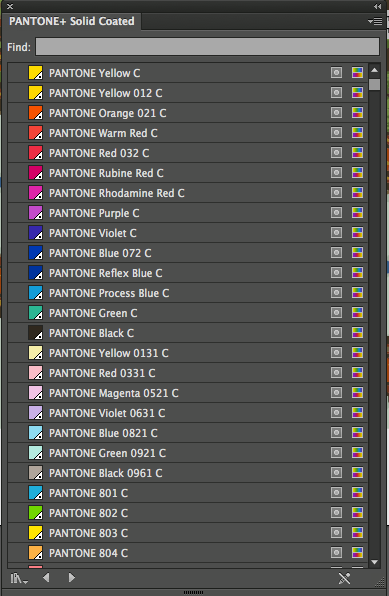The height and width of the screenshot is (596, 389).
Task: Load previous swatch library with left arrow
Action: (46, 578)
